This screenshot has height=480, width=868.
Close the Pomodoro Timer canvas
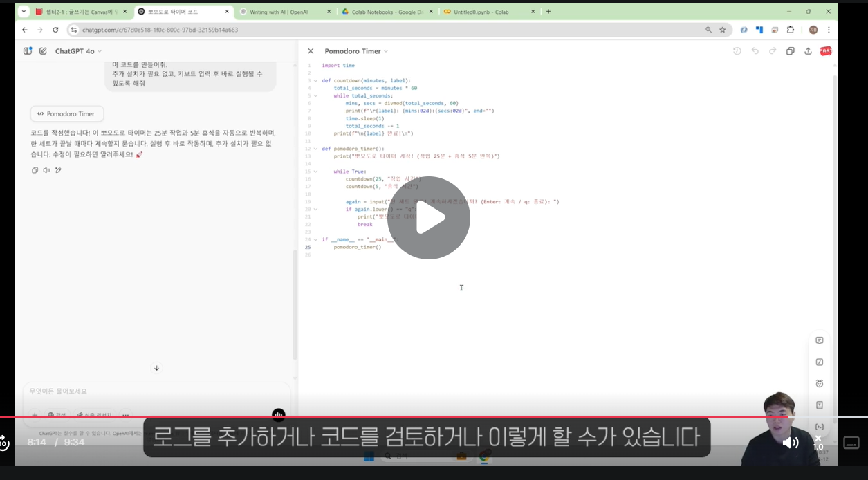coord(311,51)
